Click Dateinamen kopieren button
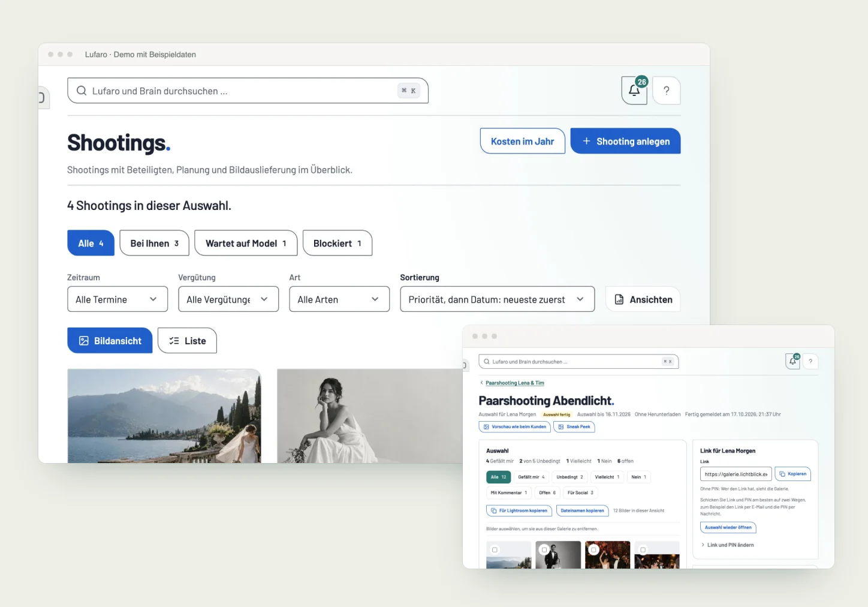The width and height of the screenshot is (868, 607). coord(583,511)
